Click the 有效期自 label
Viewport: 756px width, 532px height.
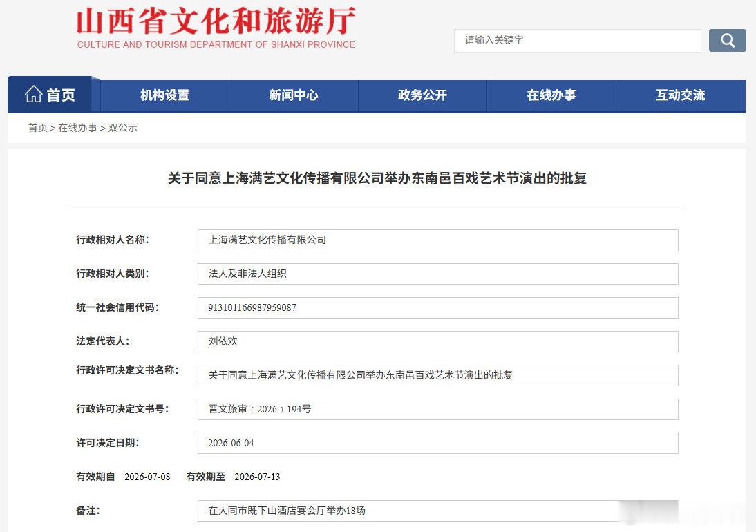click(95, 477)
